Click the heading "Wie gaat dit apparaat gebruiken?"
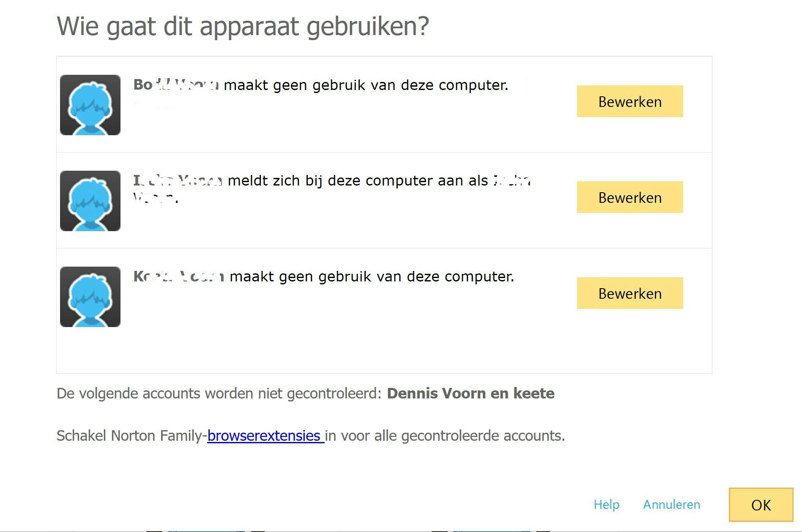 pyautogui.click(x=243, y=26)
